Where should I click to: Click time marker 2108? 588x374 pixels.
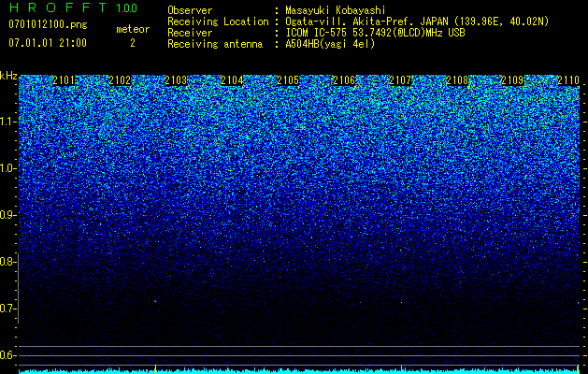(x=457, y=80)
